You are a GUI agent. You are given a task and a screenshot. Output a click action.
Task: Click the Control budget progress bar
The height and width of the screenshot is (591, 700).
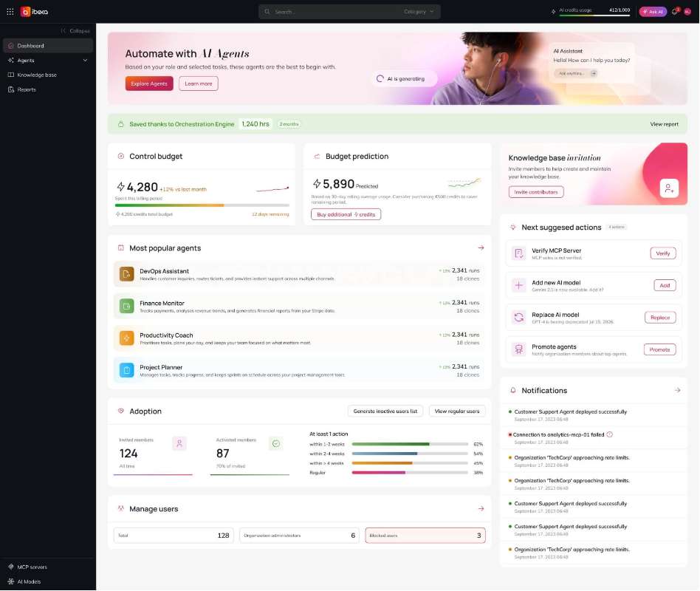tap(202, 205)
